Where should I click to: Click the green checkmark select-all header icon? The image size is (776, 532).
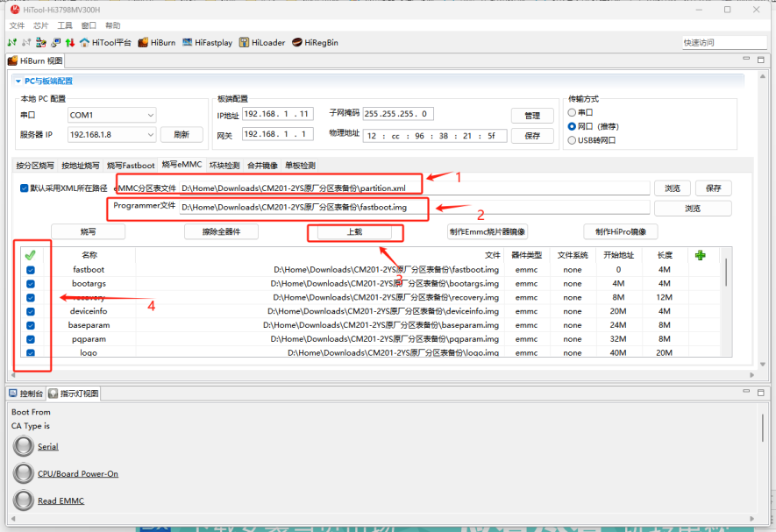[x=30, y=255]
